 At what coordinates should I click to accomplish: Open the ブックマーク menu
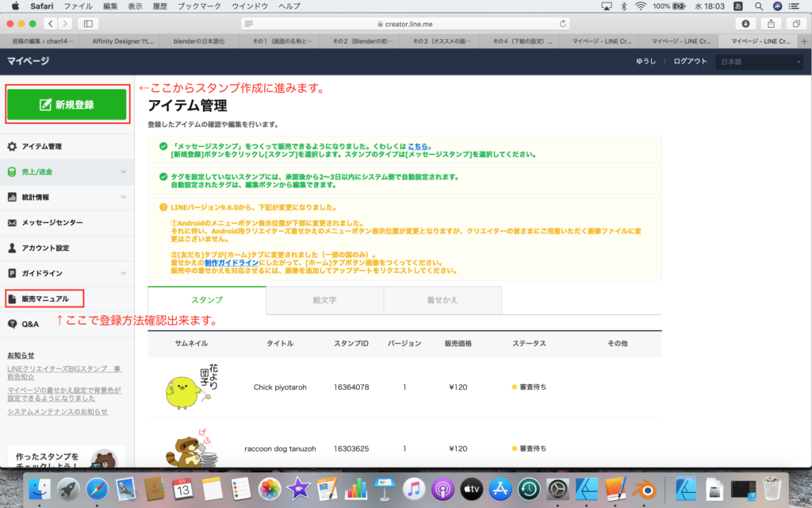point(199,6)
